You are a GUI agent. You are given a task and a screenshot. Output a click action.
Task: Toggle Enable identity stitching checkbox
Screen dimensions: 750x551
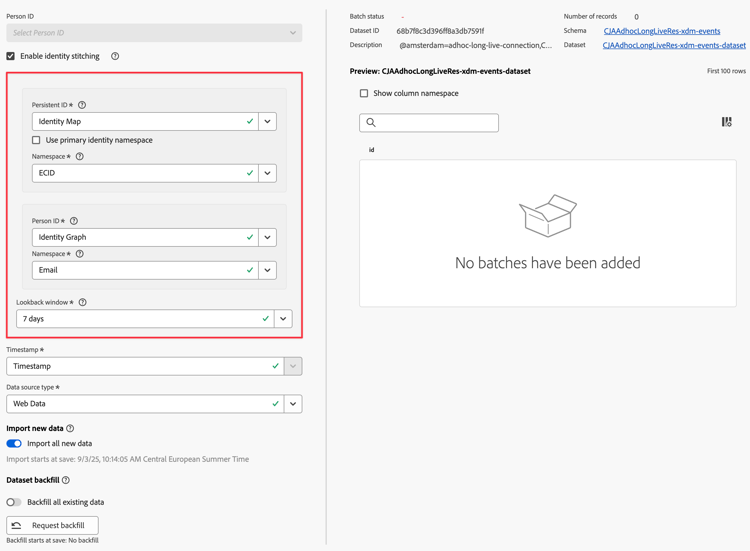[11, 56]
